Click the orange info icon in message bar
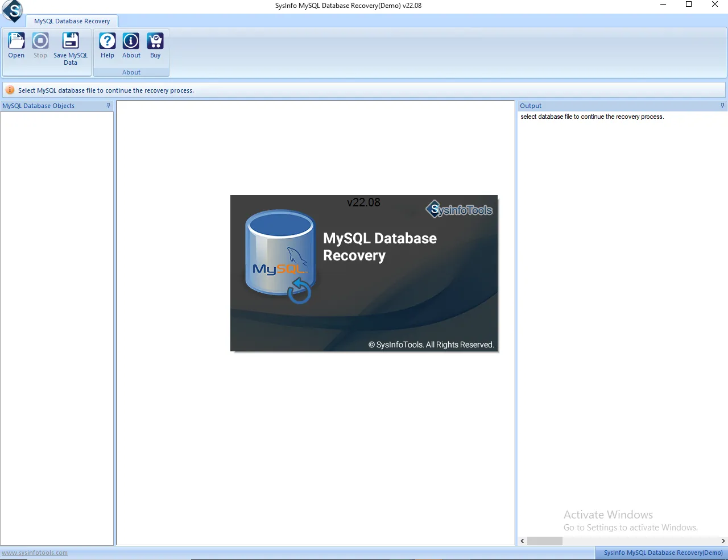 click(x=10, y=90)
